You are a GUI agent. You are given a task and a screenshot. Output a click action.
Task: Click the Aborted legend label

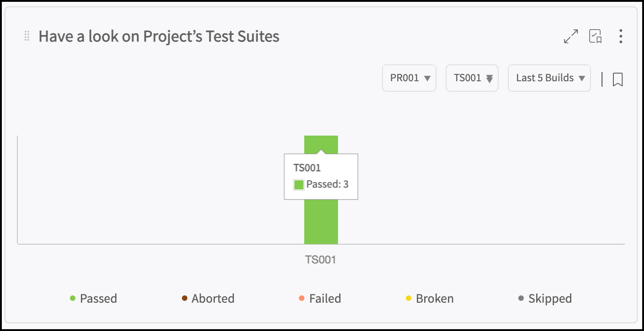(x=213, y=299)
